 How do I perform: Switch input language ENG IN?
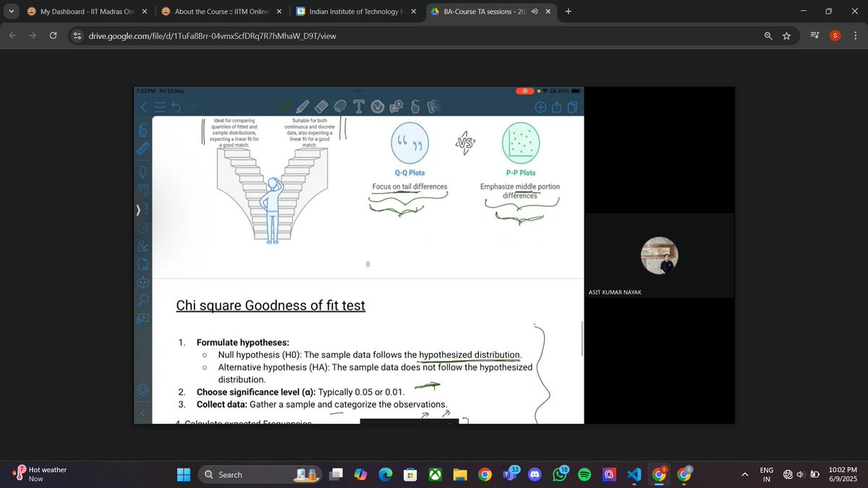click(767, 474)
